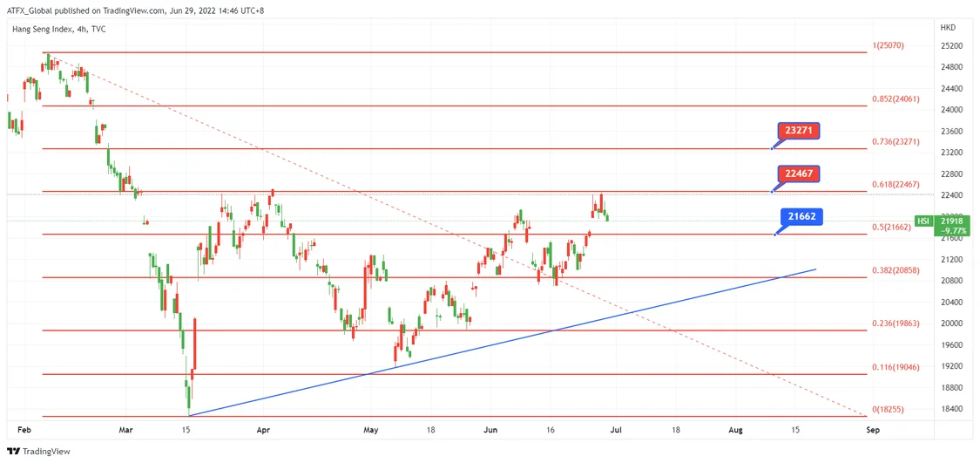Click the Mar label on time axis

click(x=126, y=431)
